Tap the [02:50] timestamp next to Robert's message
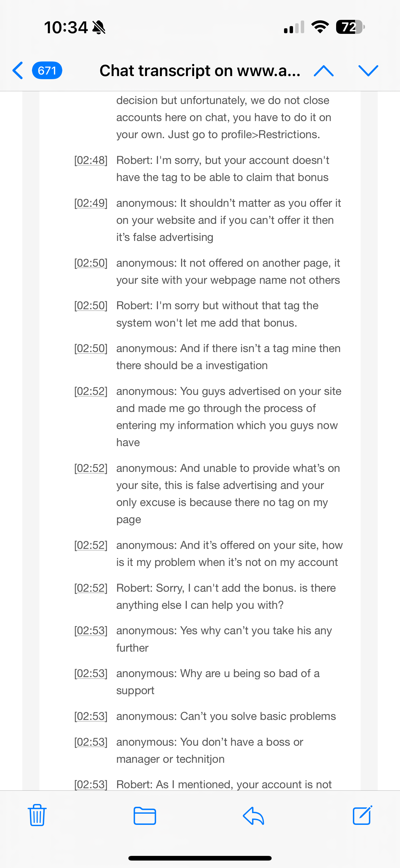This screenshot has width=400, height=868. 91,305
